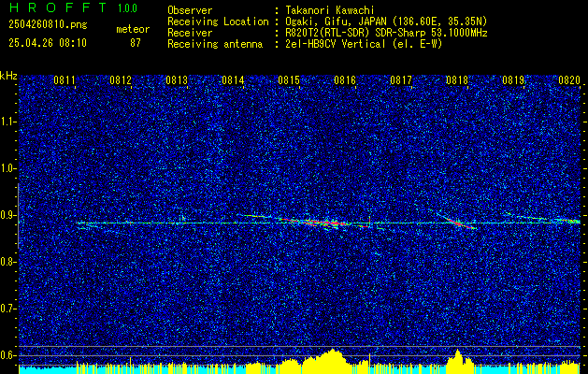Viewport: 588px width, 374px height.
Task: Click the 0811 time marker
Action: click(65, 79)
